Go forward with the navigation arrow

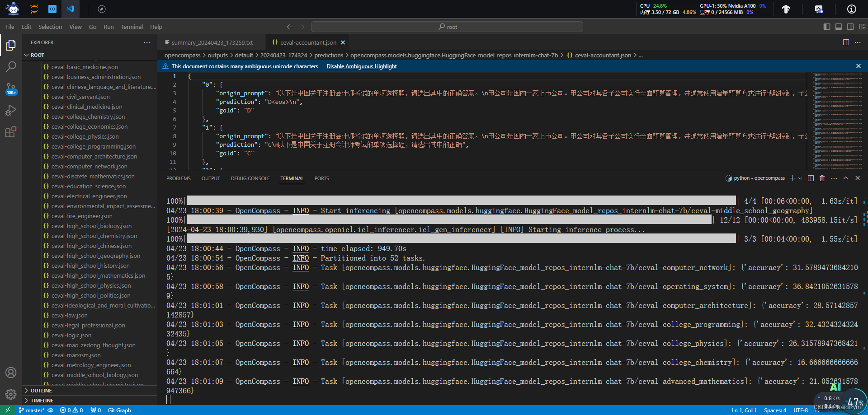pos(302,27)
